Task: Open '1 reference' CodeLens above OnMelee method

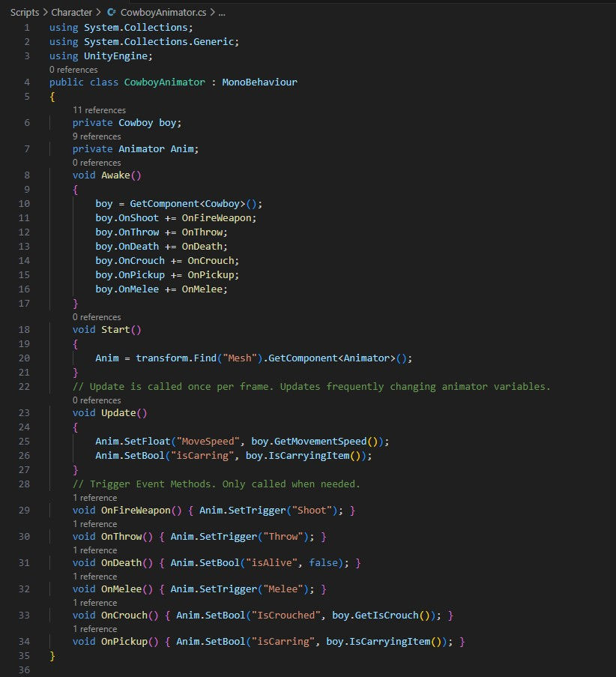Action: tap(95, 577)
